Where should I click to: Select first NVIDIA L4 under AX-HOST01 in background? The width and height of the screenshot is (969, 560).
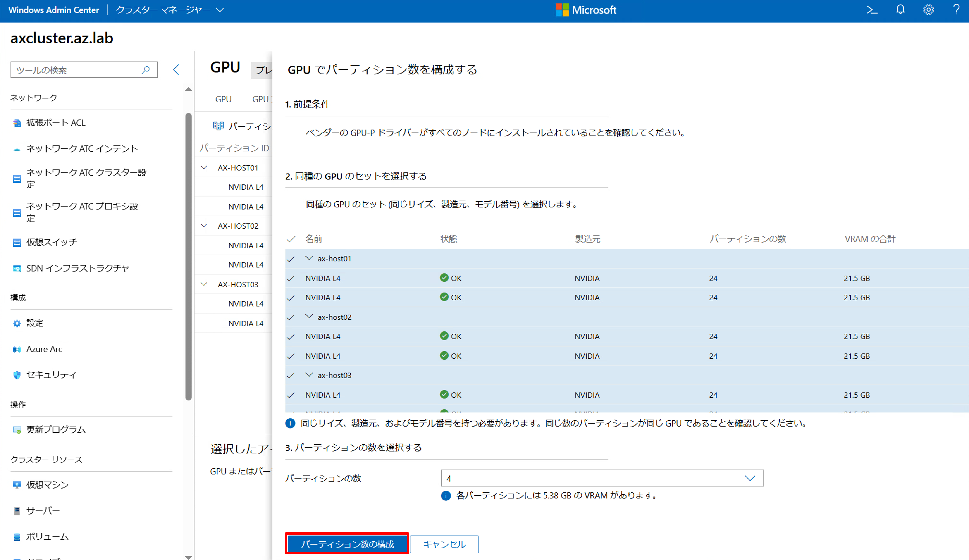point(246,187)
